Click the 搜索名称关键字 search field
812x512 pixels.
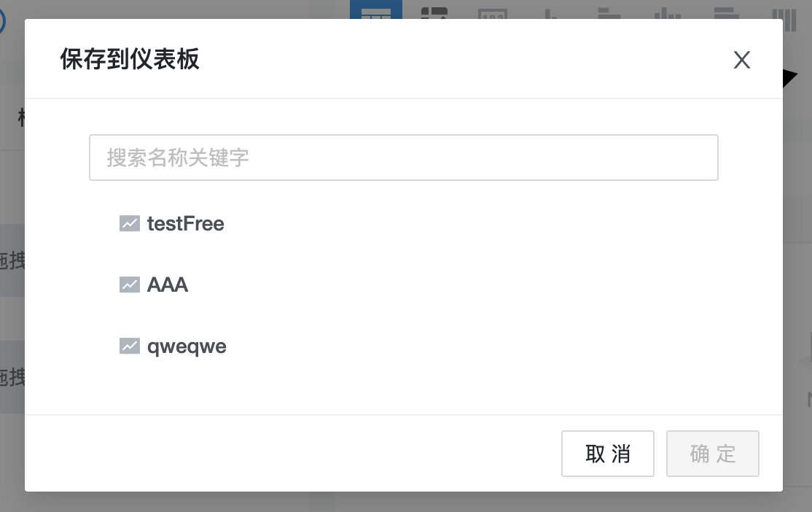pyautogui.click(x=403, y=157)
